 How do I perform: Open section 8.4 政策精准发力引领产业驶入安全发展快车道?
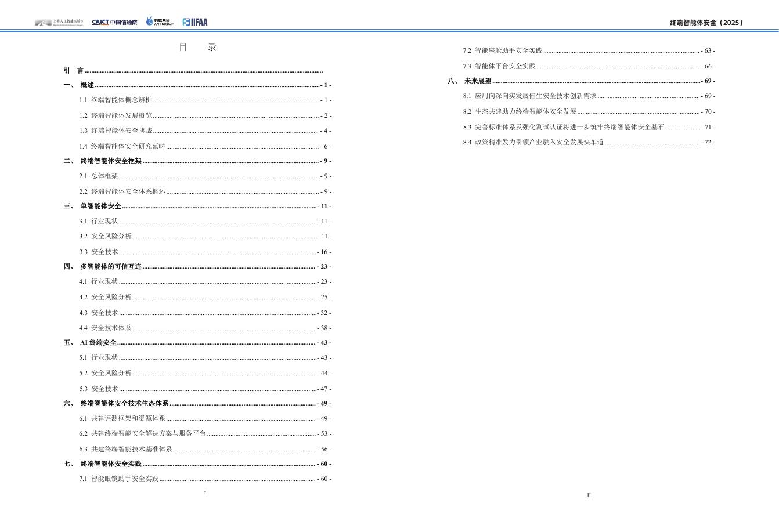coord(589,142)
